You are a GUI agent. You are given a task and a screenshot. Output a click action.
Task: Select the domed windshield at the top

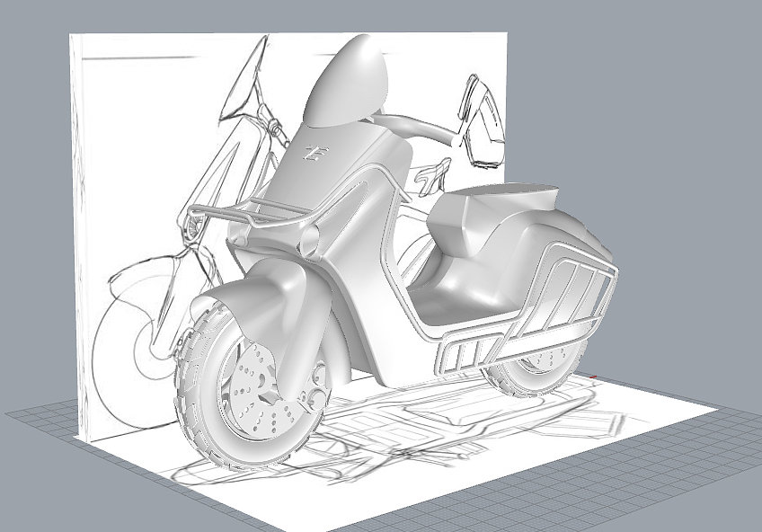click(348, 83)
